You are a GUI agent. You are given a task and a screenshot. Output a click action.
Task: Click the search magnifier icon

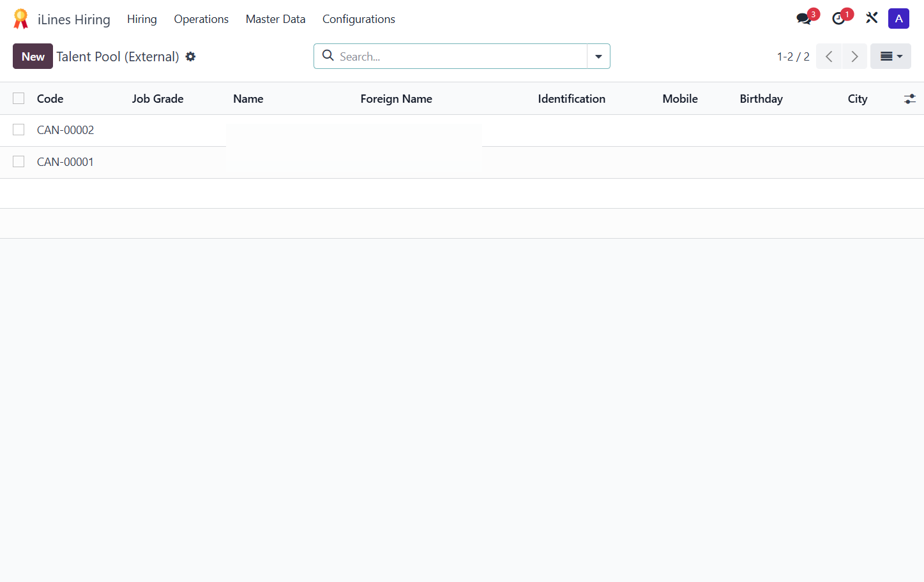point(328,56)
